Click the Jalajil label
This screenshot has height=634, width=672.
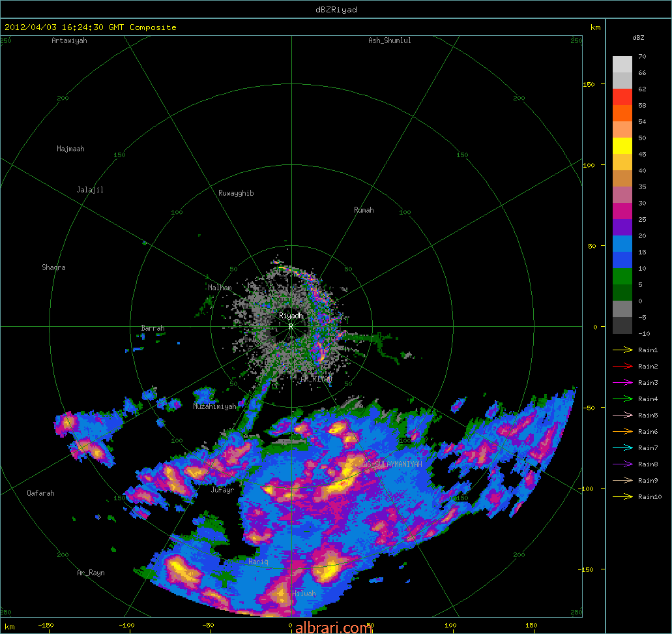(90, 190)
